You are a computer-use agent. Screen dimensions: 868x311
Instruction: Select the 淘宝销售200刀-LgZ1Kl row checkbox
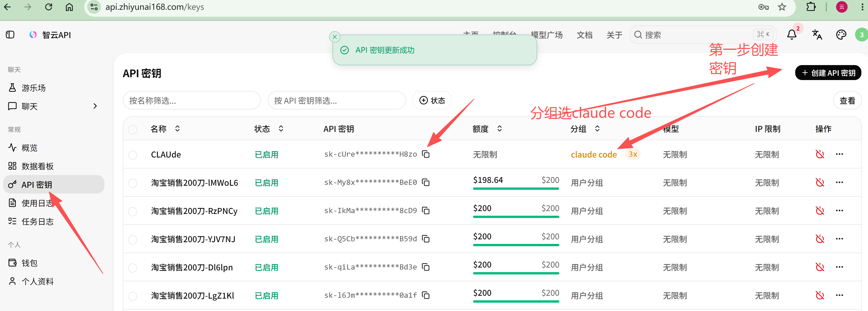pyautogui.click(x=133, y=296)
